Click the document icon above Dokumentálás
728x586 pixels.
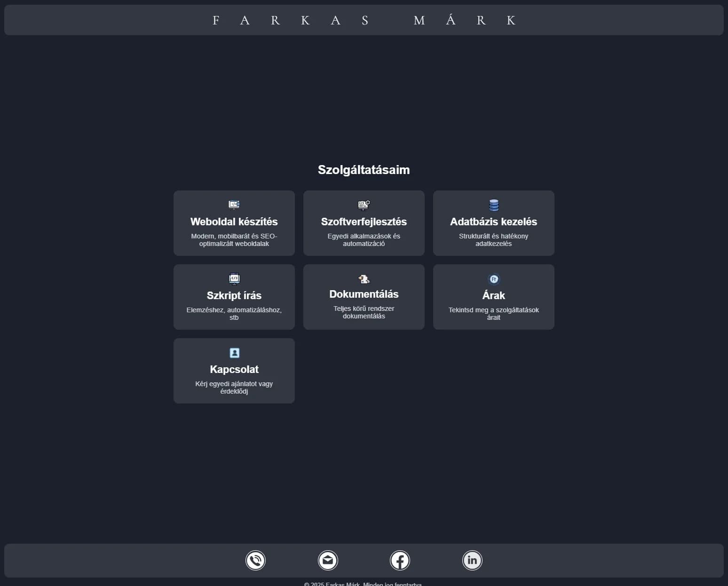tap(364, 279)
